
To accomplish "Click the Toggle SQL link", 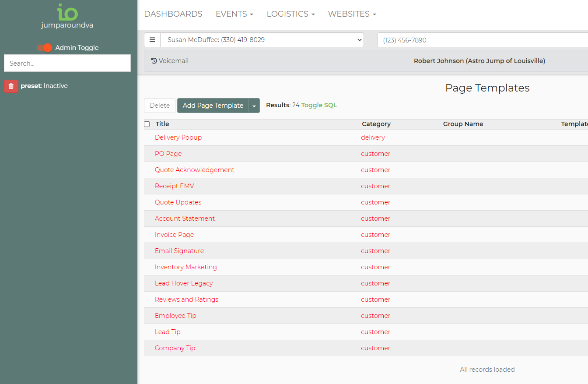I will click(x=319, y=105).
